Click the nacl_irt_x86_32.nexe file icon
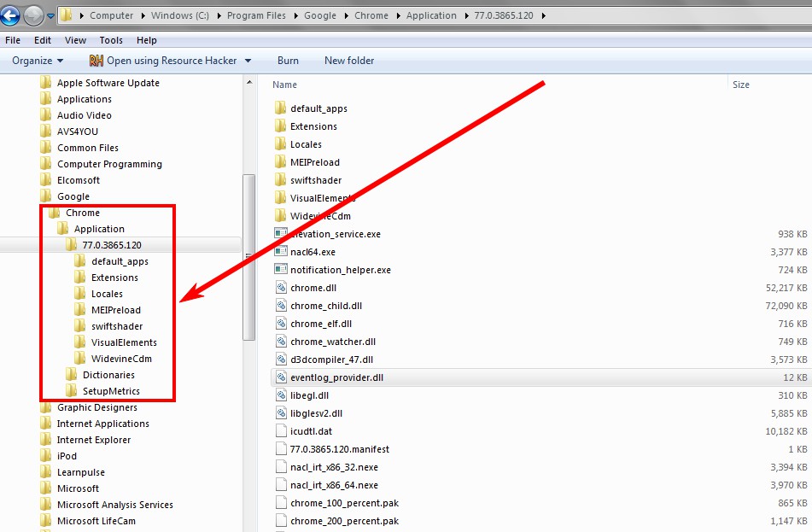The width and height of the screenshot is (812, 532). click(x=281, y=467)
